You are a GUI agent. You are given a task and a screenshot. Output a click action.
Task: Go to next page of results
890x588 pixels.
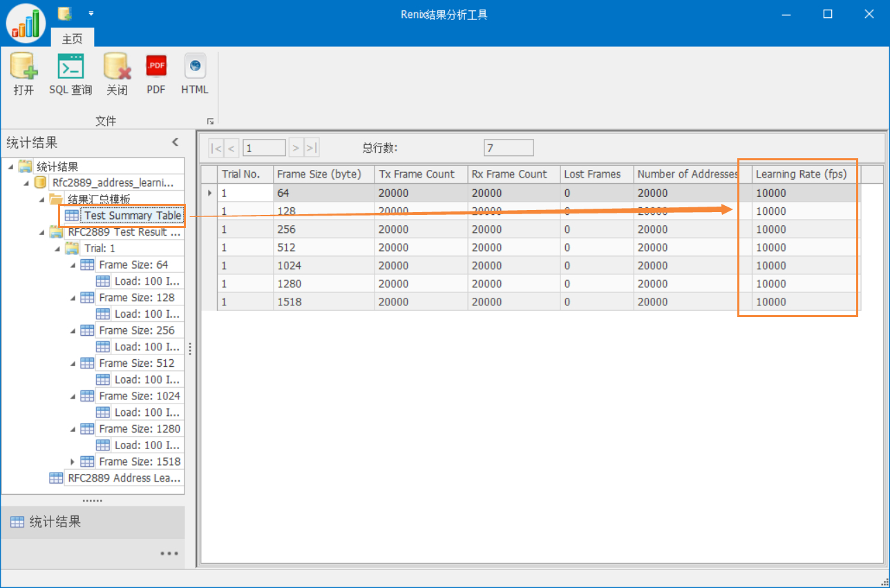click(x=296, y=147)
